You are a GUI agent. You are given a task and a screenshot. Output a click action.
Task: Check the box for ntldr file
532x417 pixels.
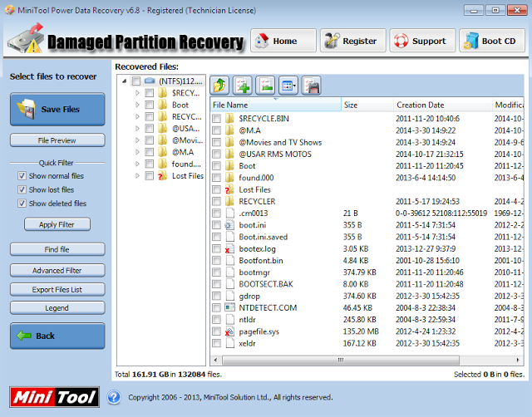216,320
